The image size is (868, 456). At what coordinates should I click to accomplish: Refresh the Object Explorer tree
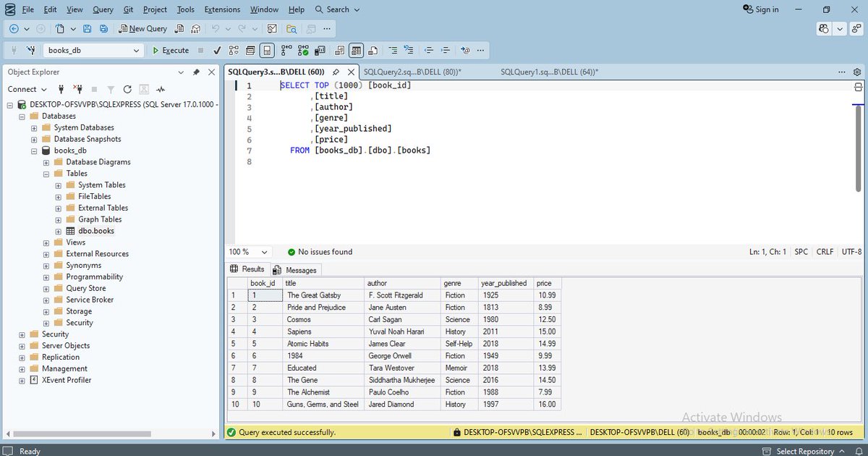point(127,89)
